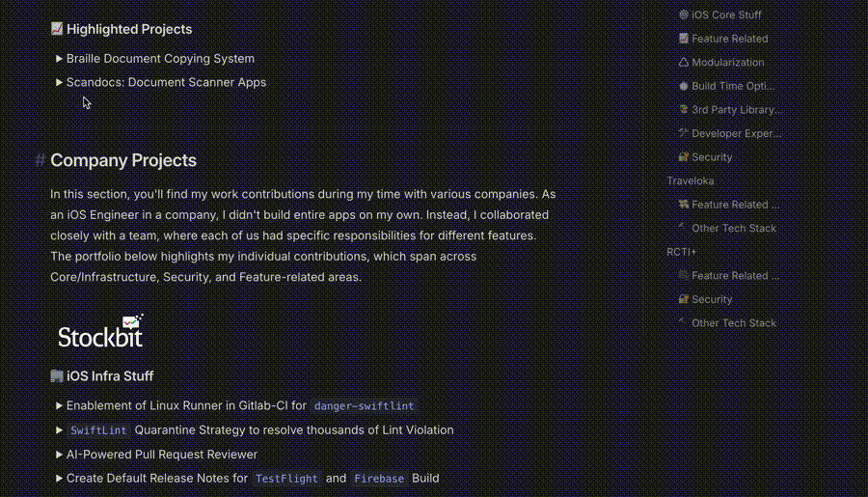
Task: Expand the Braille Document Copying System toggle
Action: pyautogui.click(x=60, y=59)
